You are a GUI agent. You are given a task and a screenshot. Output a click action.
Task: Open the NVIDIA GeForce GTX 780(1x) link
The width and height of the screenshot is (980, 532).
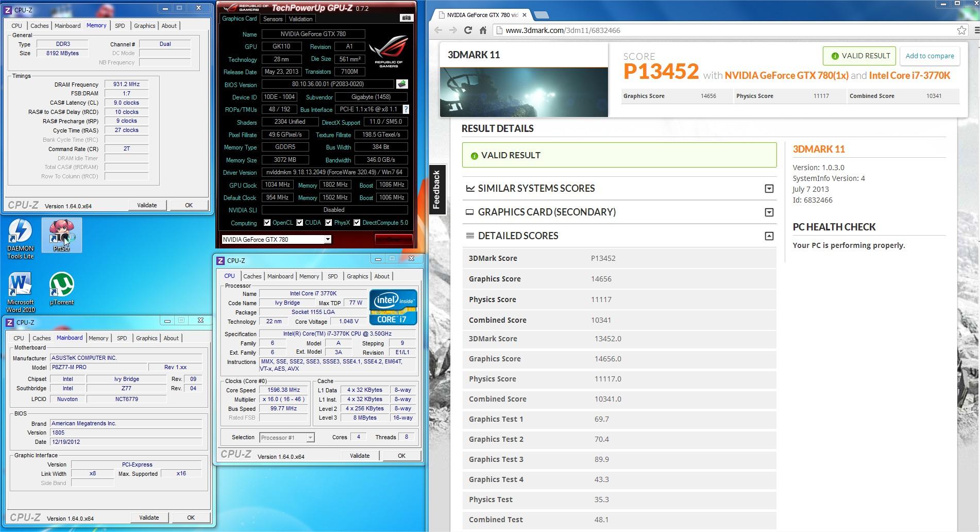coord(786,75)
